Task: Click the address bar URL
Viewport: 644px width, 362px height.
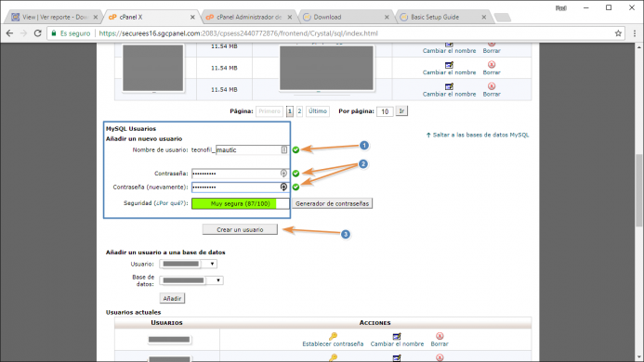Action: (238, 33)
